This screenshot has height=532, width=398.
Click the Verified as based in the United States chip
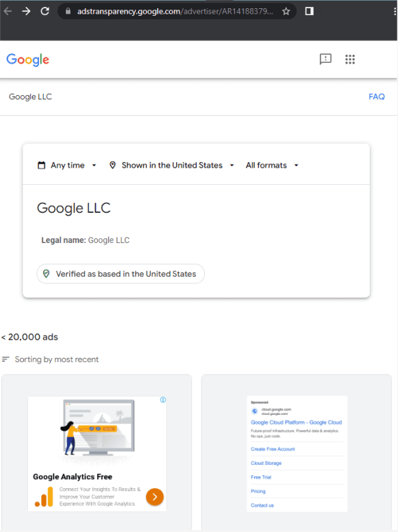pyautogui.click(x=121, y=274)
